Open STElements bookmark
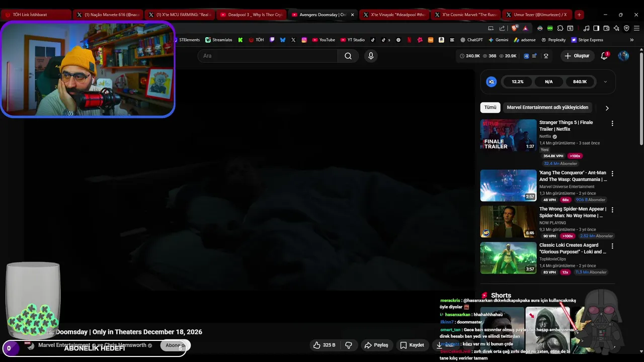The height and width of the screenshot is (362, 644). (187, 40)
